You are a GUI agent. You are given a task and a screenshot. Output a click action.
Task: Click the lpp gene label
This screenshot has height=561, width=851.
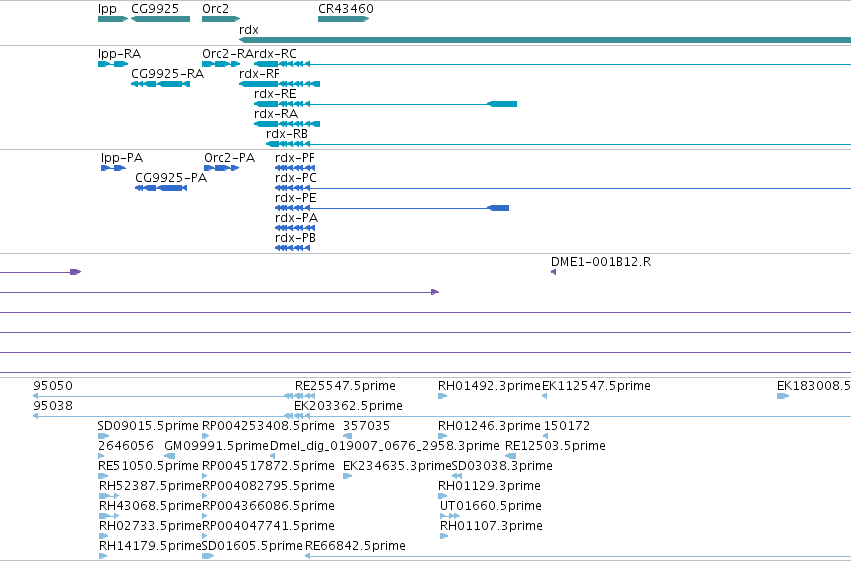coord(107,9)
